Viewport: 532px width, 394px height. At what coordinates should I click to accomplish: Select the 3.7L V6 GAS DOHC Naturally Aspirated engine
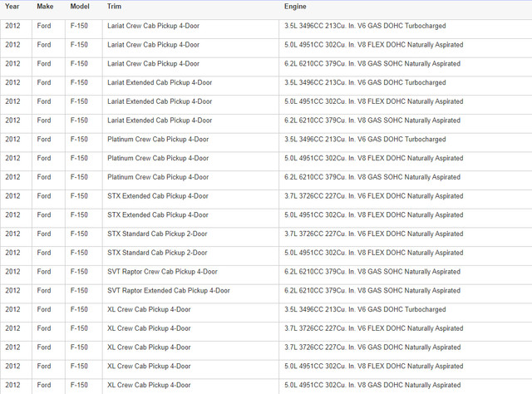tap(372, 347)
